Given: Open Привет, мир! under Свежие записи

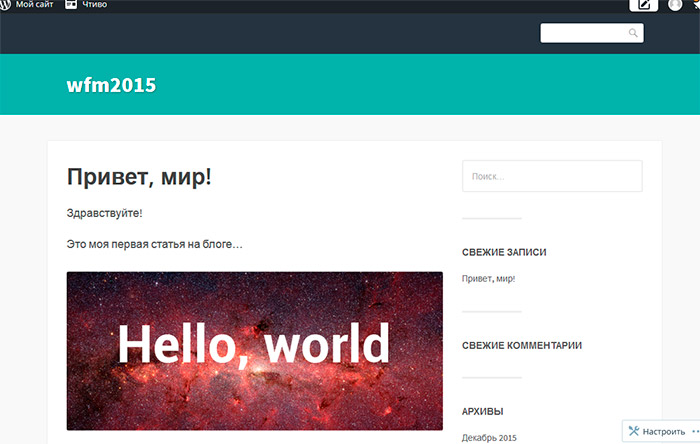Looking at the screenshot, I should 489,278.
